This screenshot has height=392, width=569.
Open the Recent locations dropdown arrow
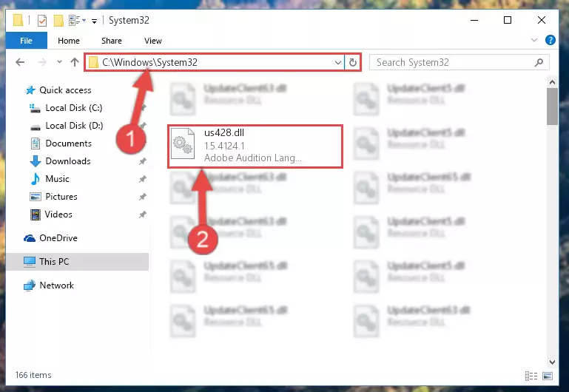tap(59, 62)
